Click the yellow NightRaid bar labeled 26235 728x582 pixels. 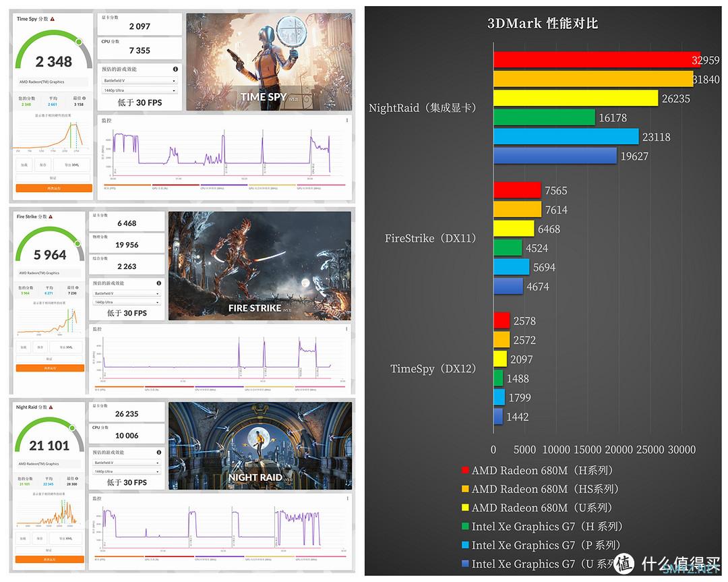tap(576, 98)
